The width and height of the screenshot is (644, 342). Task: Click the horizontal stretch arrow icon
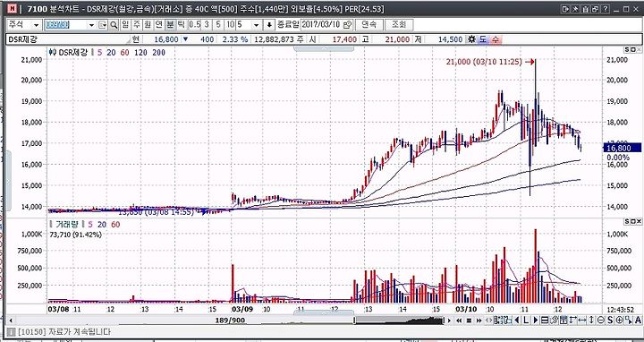tap(582, 321)
